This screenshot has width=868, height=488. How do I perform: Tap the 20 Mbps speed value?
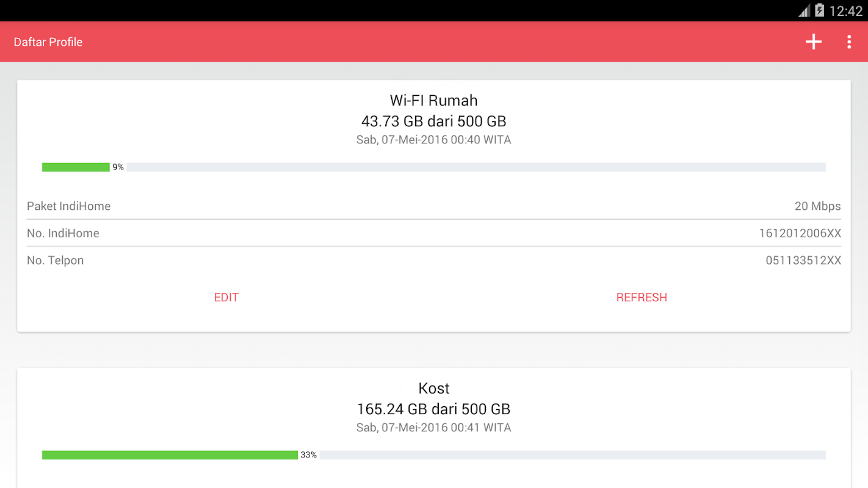[817, 206]
